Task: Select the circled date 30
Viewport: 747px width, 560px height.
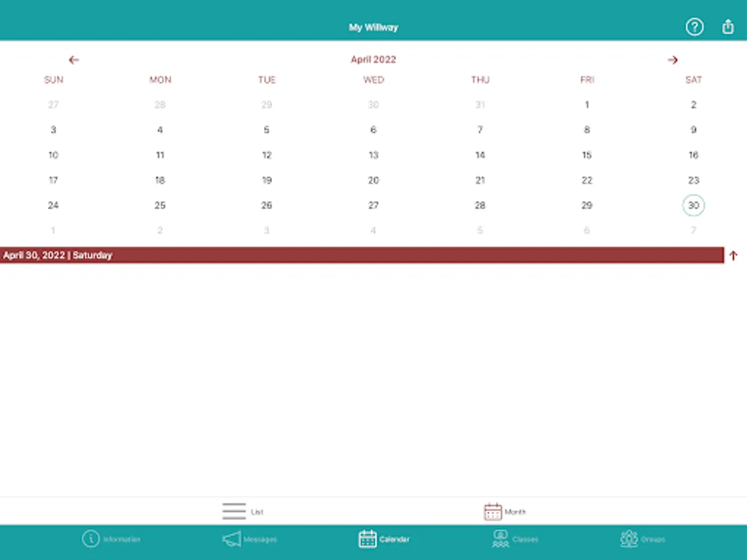Action: point(693,205)
